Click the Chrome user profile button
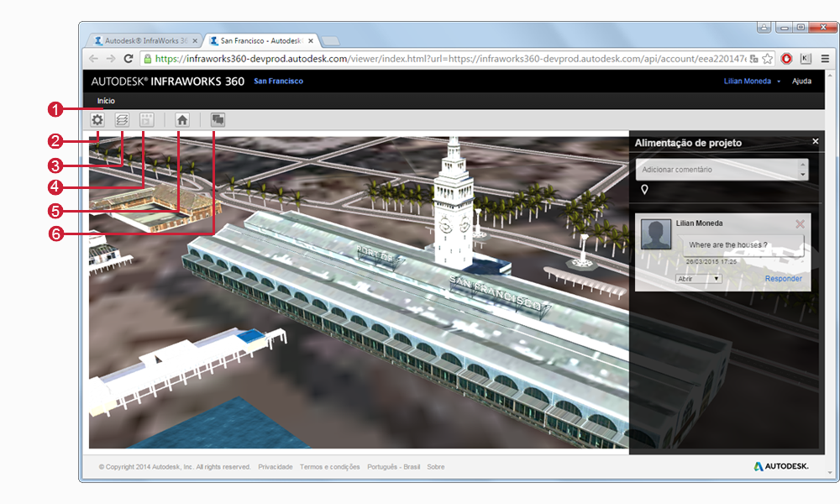 [x=764, y=27]
